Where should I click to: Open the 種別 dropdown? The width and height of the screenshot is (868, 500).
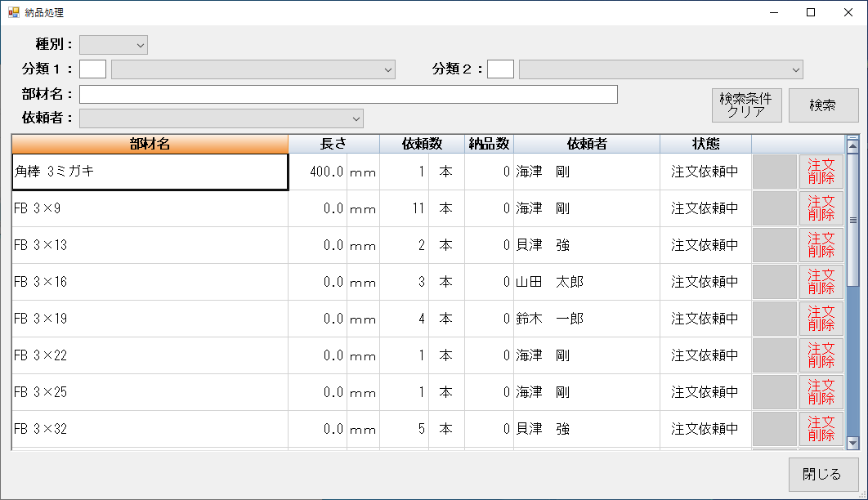point(141,45)
